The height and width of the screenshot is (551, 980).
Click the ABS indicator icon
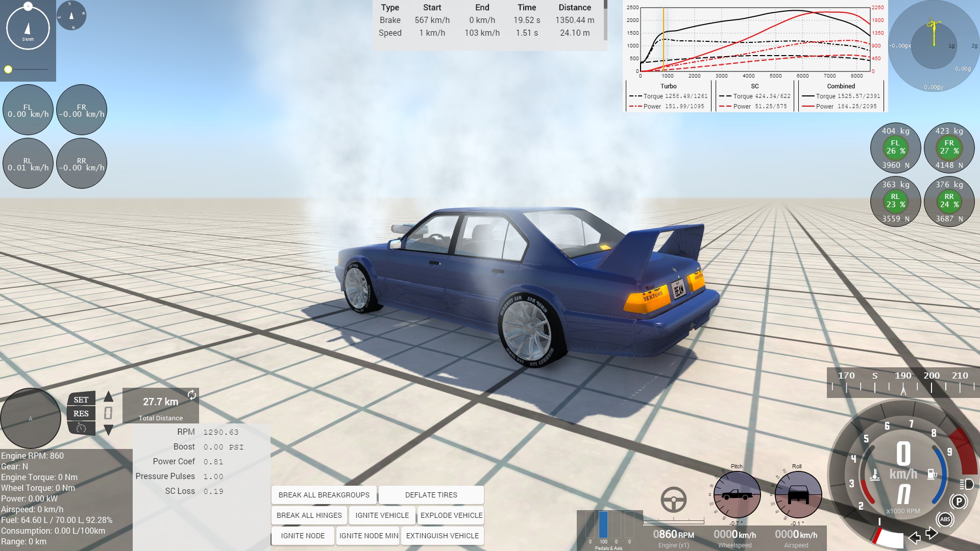(945, 519)
